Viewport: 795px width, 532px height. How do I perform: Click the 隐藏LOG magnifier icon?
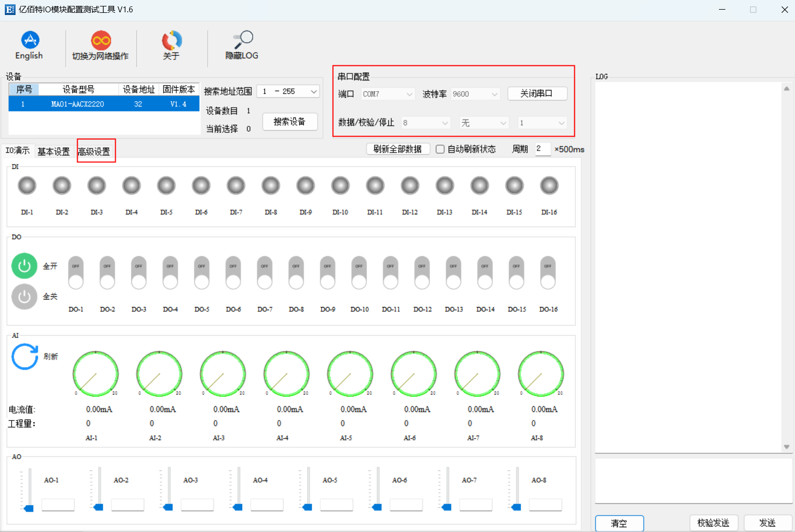[242, 40]
